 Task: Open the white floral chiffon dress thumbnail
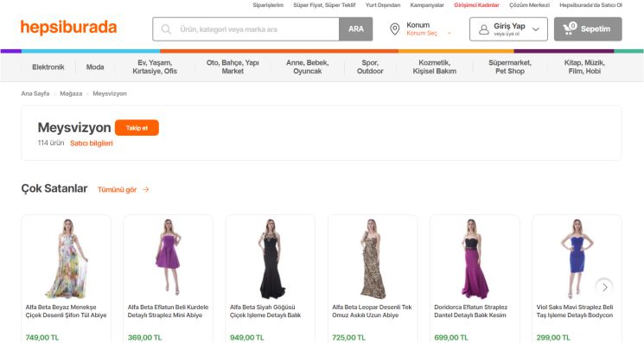point(67,258)
